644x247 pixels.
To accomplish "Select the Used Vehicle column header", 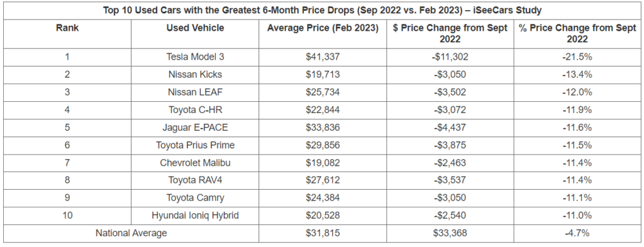I will (195, 28).
